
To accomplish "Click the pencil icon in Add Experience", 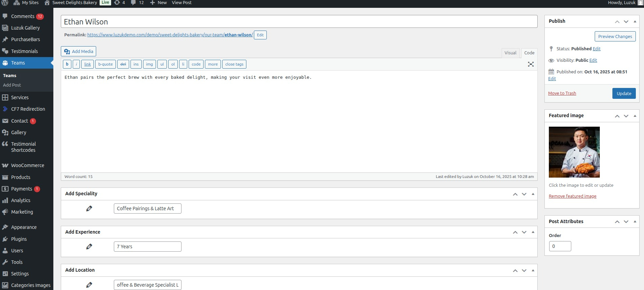I will (89, 247).
